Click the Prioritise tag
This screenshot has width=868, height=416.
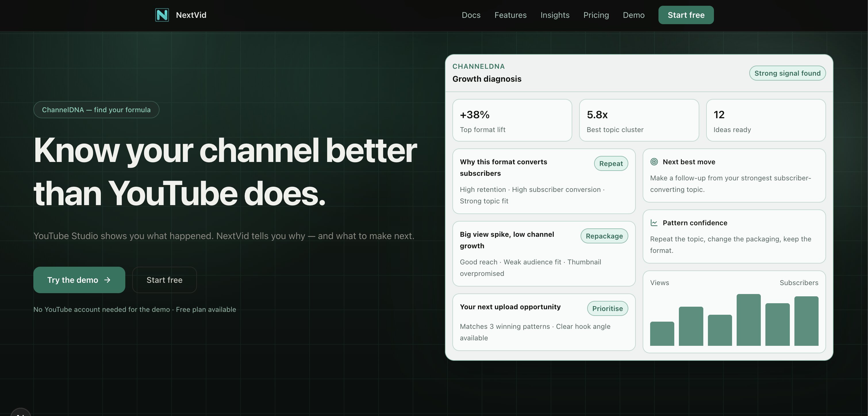[608, 309]
